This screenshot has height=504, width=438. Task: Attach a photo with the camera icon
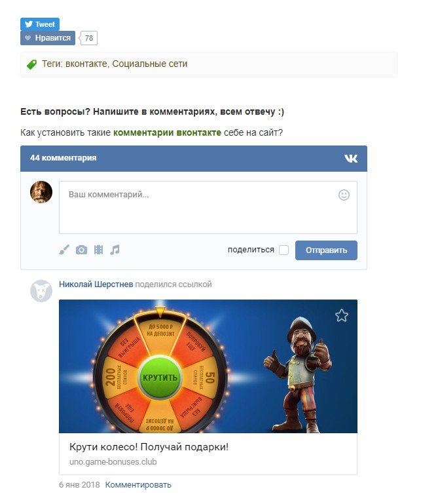pyautogui.click(x=82, y=250)
